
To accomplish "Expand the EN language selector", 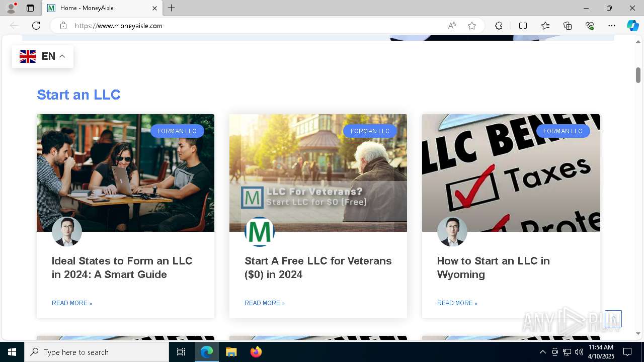I will coord(43,56).
